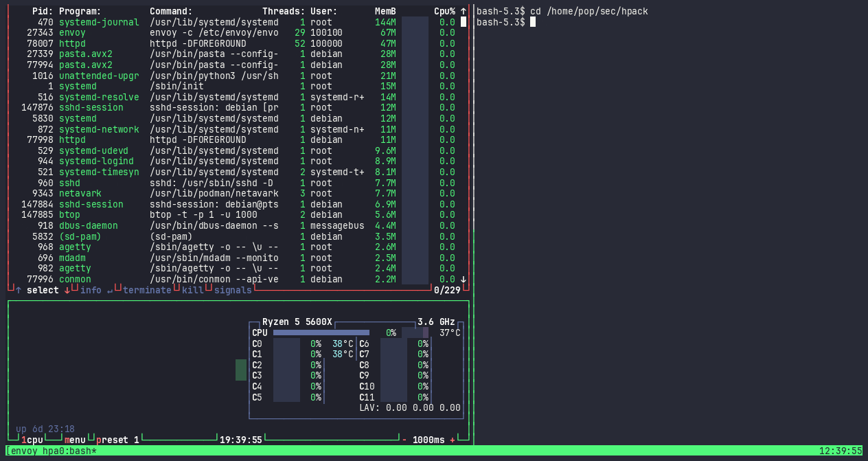The width and height of the screenshot is (868, 461).
Task: Select the systemd-udevd process row
Action: [x=235, y=150]
